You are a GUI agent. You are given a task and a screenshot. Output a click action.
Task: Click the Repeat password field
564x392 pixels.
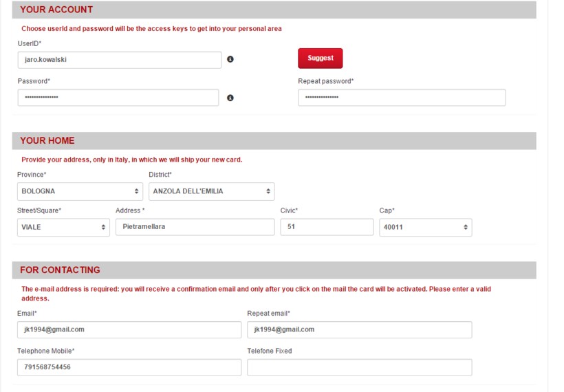(x=402, y=98)
